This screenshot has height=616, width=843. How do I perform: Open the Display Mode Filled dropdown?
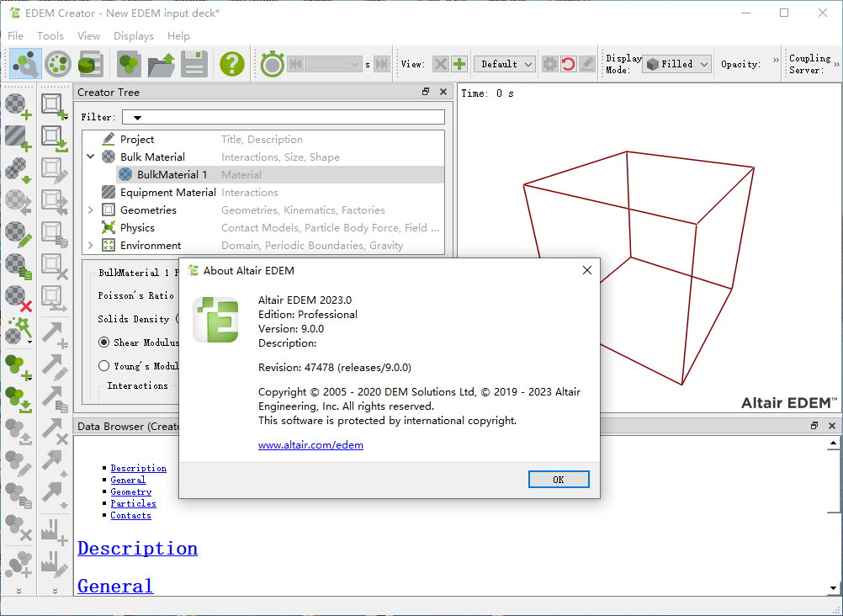pyautogui.click(x=677, y=64)
